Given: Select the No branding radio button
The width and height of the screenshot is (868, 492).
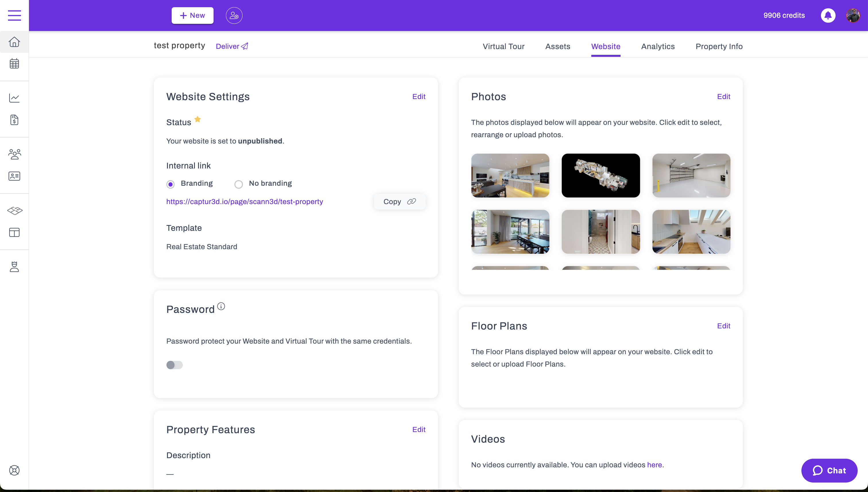Looking at the screenshot, I should (x=239, y=184).
